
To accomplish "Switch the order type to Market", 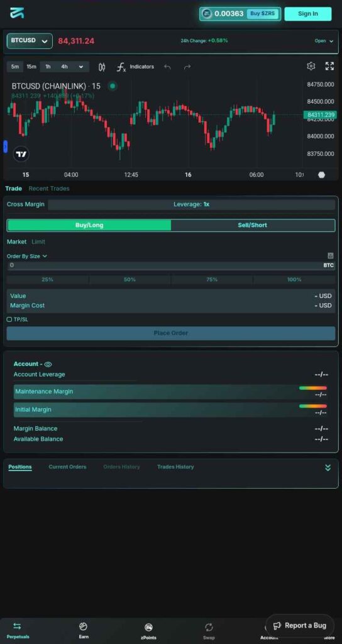I will [x=16, y=242].
